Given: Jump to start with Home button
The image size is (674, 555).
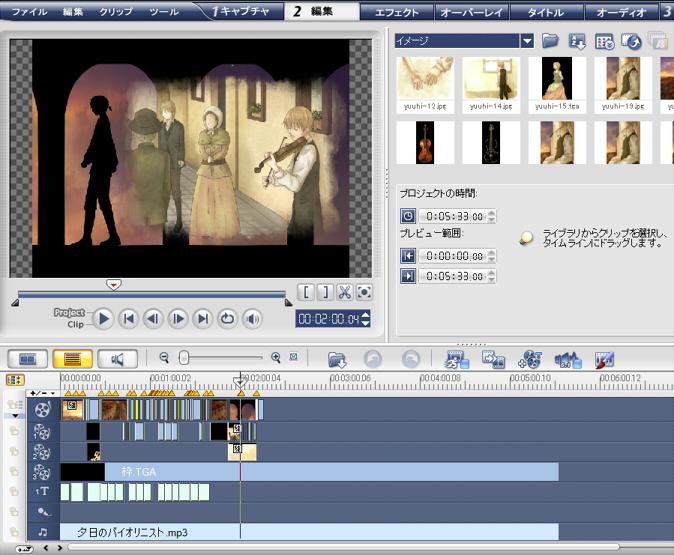Looking at the screenshot, I should [x=128, y=319].
